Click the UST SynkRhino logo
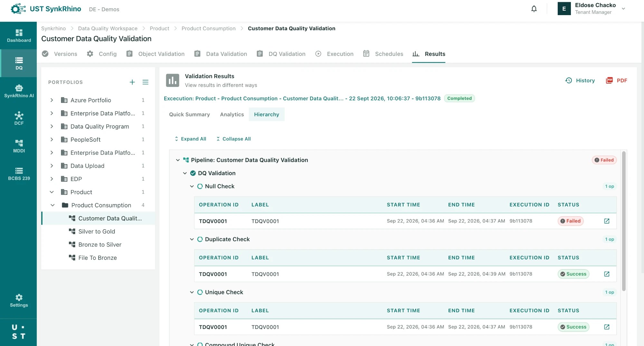 [x=46, y=9]
